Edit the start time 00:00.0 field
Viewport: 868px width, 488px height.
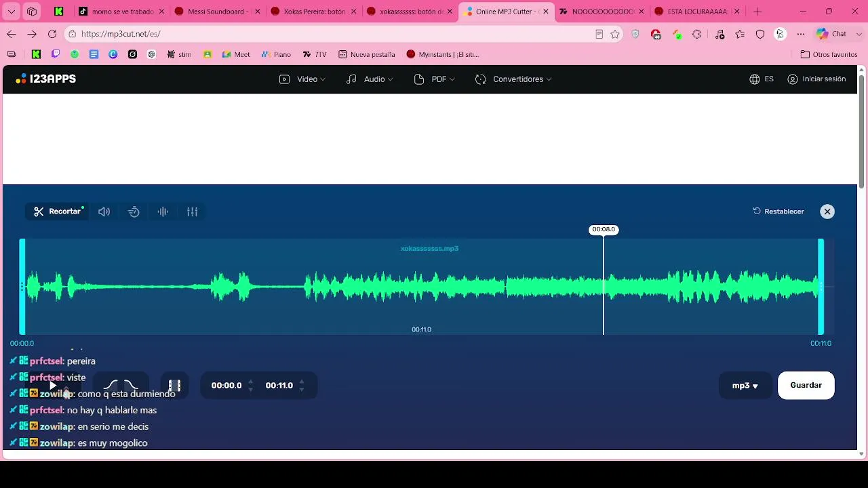tap(226, 386)
